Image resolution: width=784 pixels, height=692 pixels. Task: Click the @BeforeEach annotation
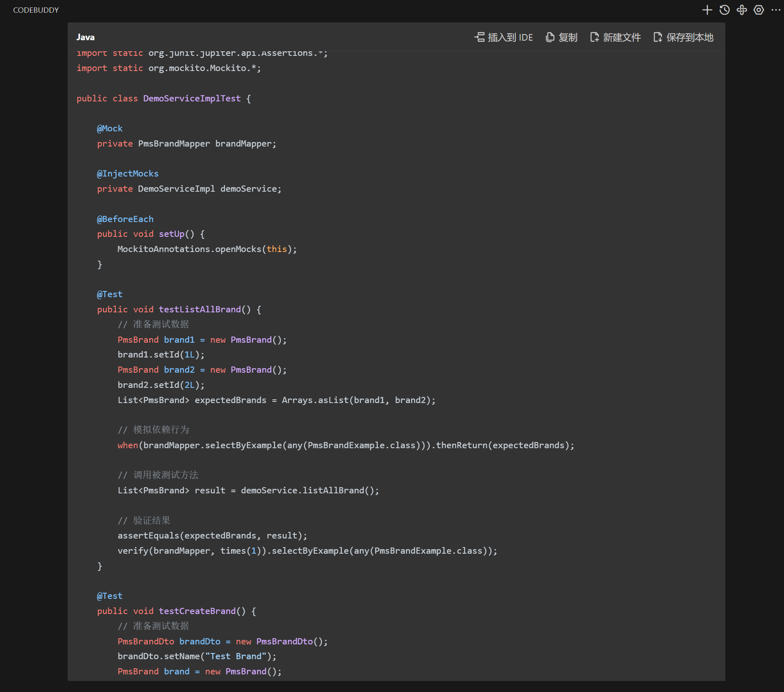pyautogui.click(x=125, y=219)
